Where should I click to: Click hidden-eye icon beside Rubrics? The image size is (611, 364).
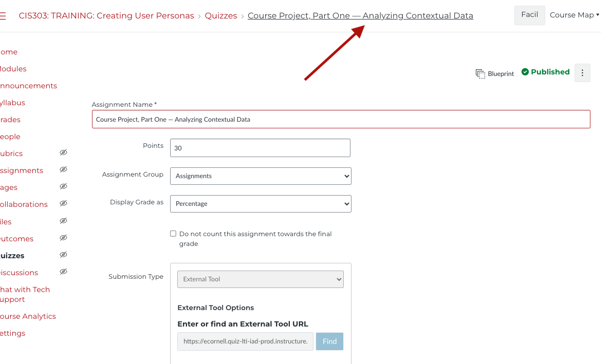pyautogui.click(x=63, y=153)
